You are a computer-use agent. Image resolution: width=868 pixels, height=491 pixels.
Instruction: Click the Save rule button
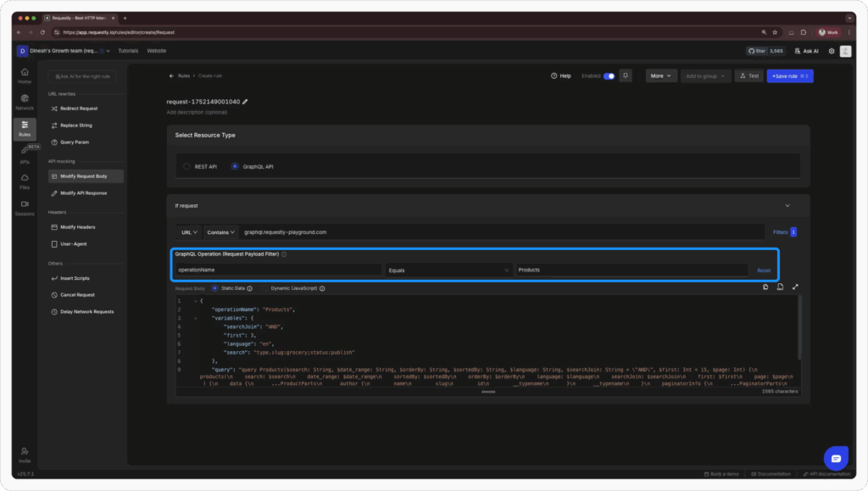(x=790, y=75)
